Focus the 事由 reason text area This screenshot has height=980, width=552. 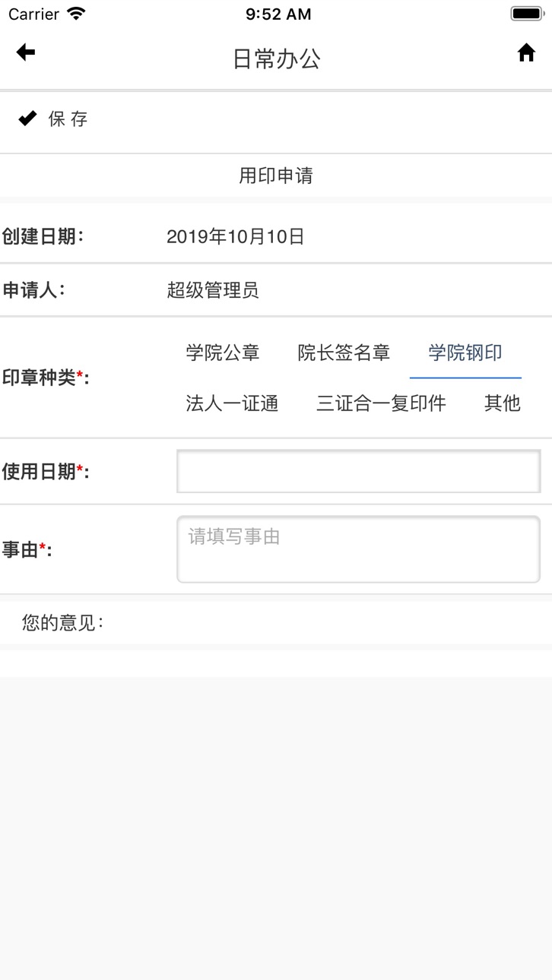359,550
